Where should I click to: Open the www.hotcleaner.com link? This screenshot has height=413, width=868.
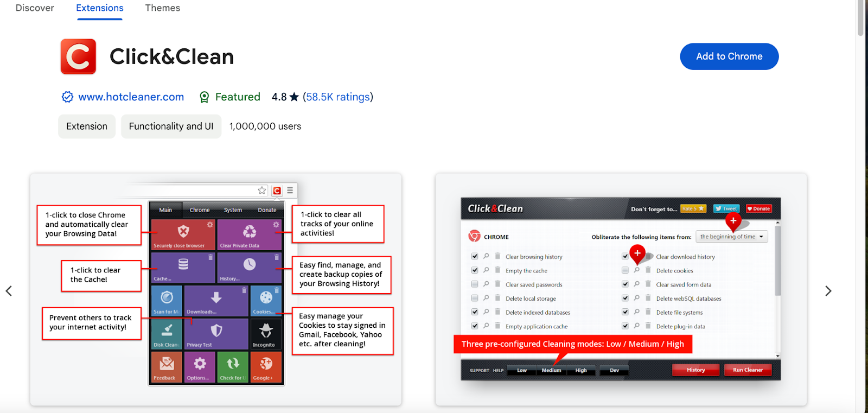pos(131,97)
